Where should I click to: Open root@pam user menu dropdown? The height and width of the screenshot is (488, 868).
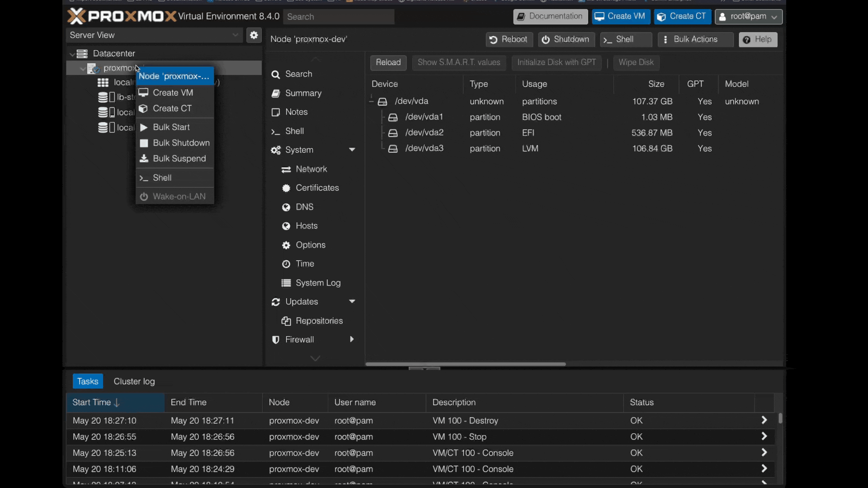coord(748,17)
